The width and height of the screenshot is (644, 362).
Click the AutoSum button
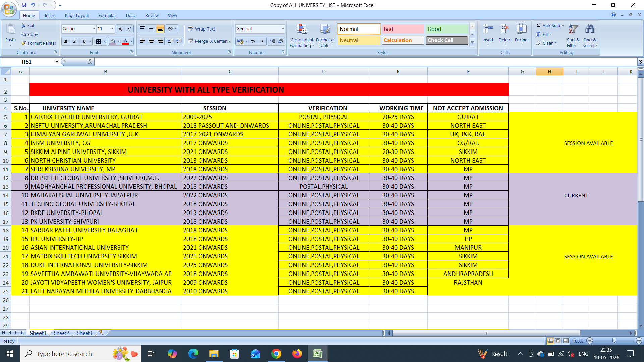coord(550,25)
